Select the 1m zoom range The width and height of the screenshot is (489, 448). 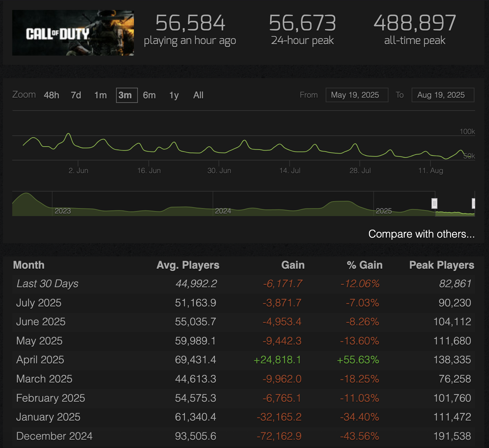click(101, 95)
